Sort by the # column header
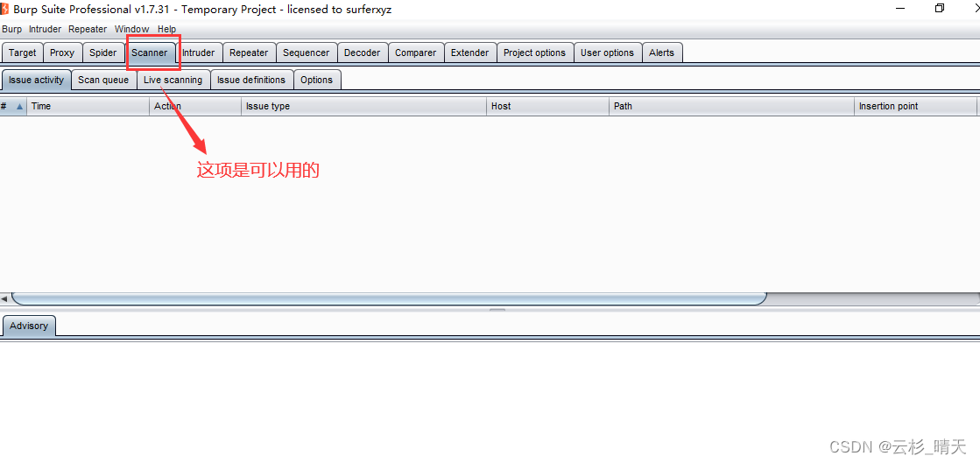The image size is (980, 463). pos(13,106)
